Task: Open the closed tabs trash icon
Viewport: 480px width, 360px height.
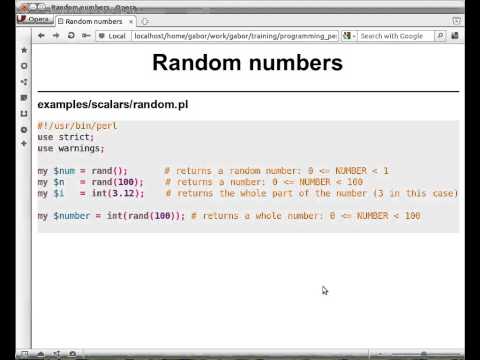Action: [x=456, y=21]
